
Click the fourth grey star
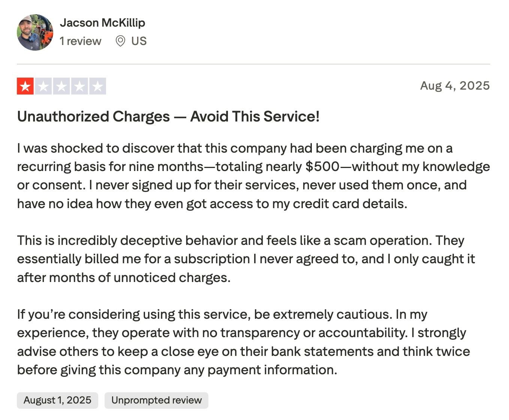[79, 86]
